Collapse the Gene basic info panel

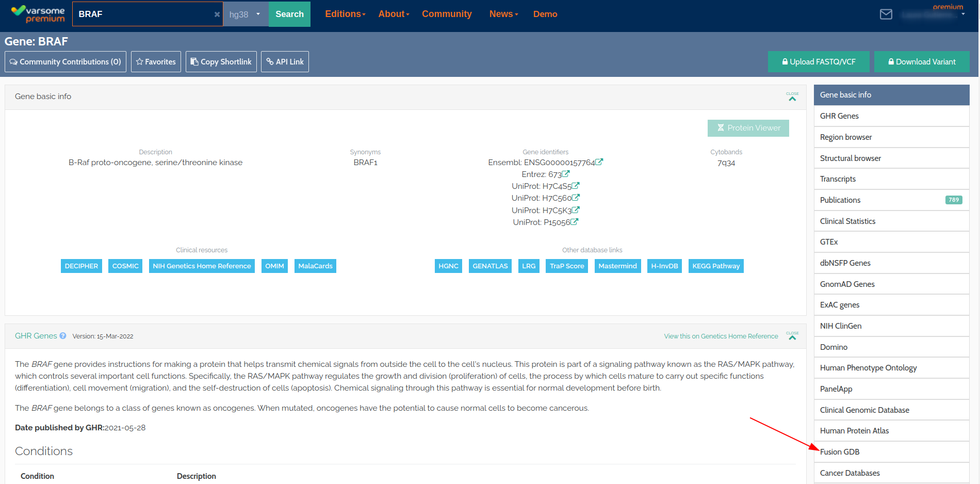pos(792,97)
